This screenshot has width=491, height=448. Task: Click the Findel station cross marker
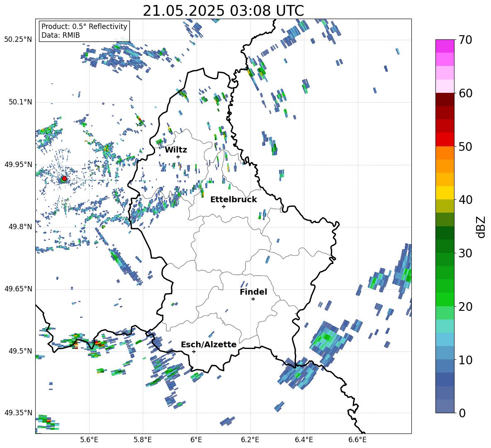click(x=253, y=299)
